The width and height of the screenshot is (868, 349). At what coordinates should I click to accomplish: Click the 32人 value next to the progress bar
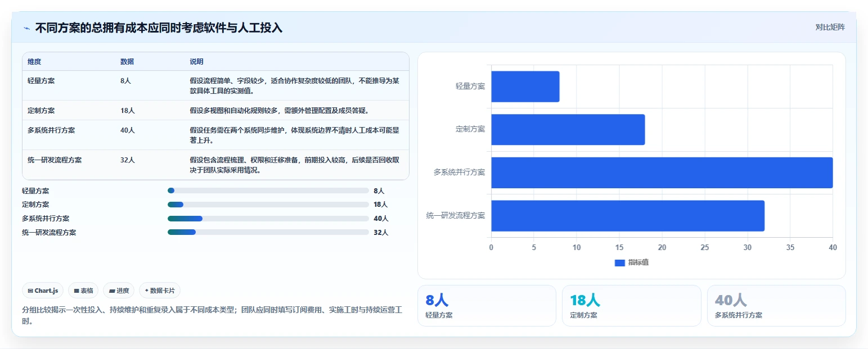coord(381,232)
